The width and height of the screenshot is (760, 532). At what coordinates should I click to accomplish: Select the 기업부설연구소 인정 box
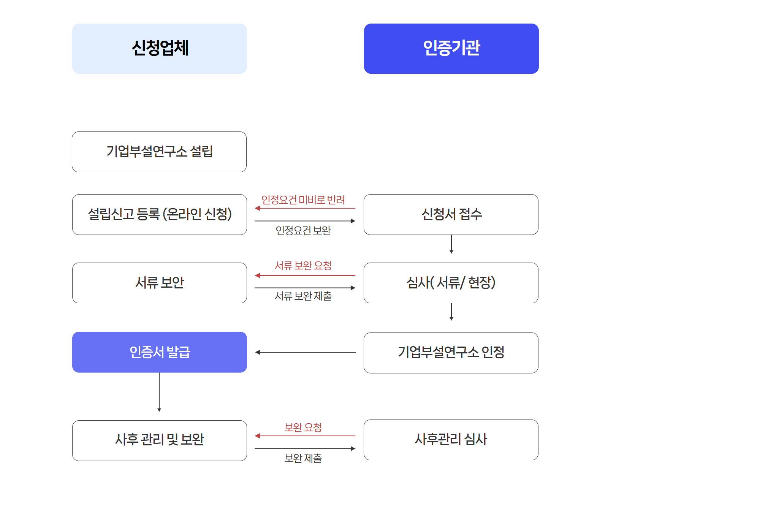[451, 353]
